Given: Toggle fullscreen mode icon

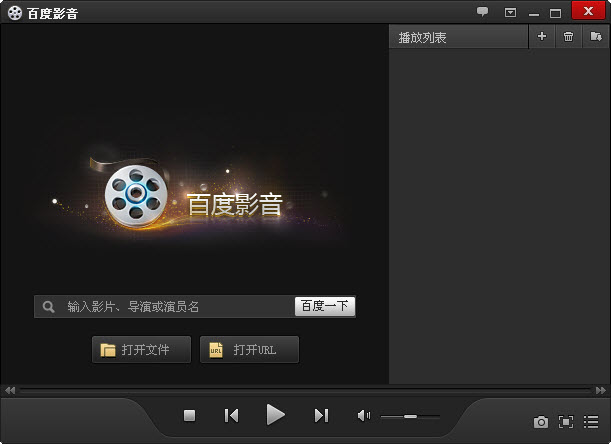Looking at the screenshot, I should pyautogui.click(x=565, y=422).
